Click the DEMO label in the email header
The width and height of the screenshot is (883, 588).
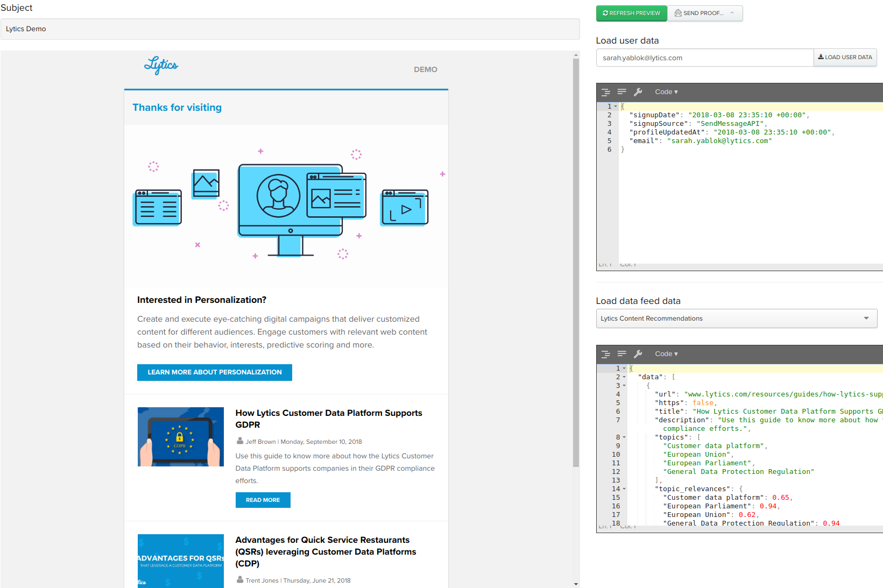(426, 69)
